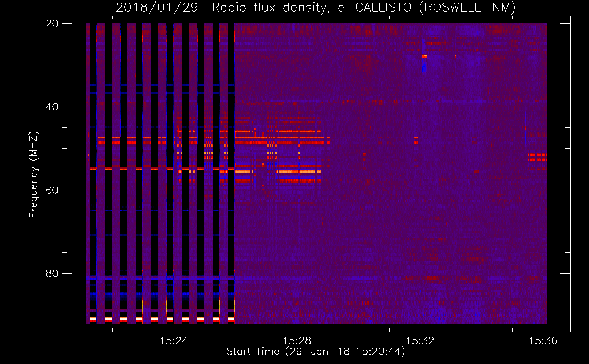Click the 40 MHz frequency tick label
This screenshot has height=364, width=589.
tap(52, 107)
